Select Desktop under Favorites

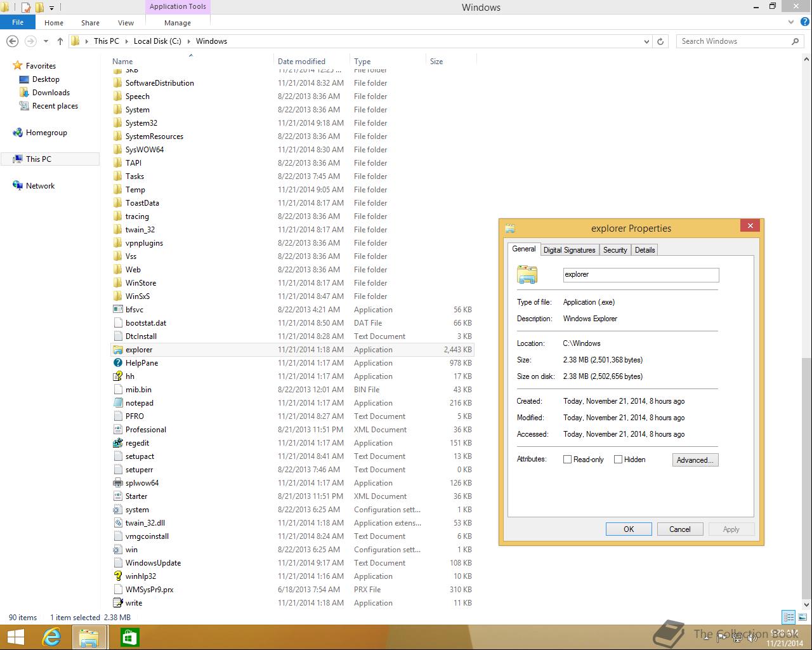(46, 79)
